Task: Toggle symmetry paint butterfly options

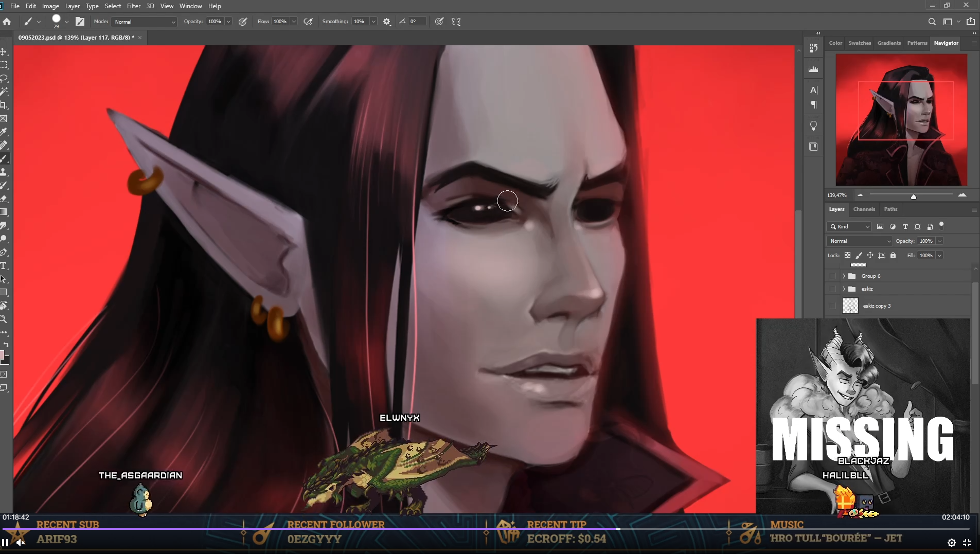Action: point(456,22)
